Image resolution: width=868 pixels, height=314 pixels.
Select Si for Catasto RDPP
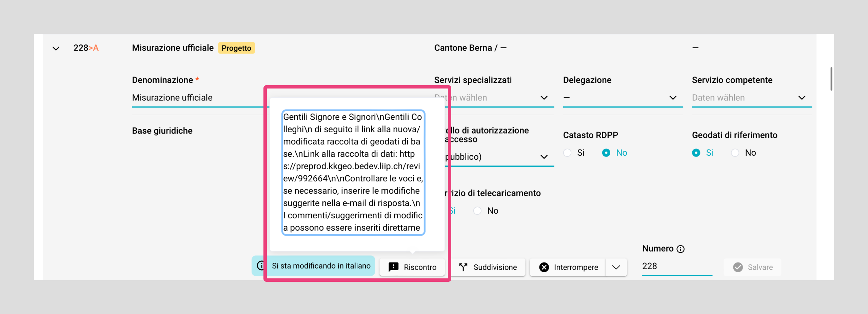click(567, 153)
